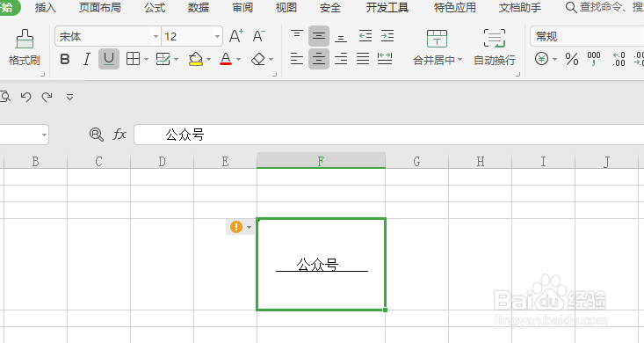Open borders dropdown arrow
The height and width of the screenshot is (343, 644).
coord(146,60)
